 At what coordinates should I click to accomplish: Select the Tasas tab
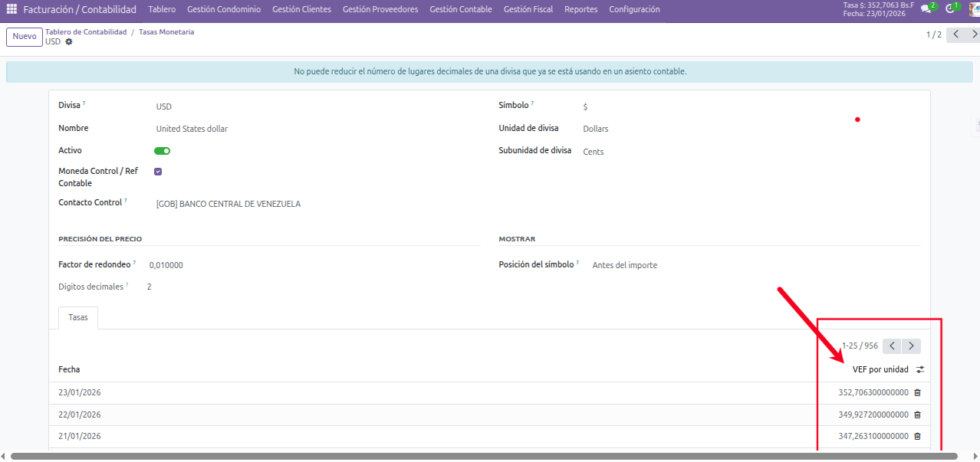pos(77,317)
